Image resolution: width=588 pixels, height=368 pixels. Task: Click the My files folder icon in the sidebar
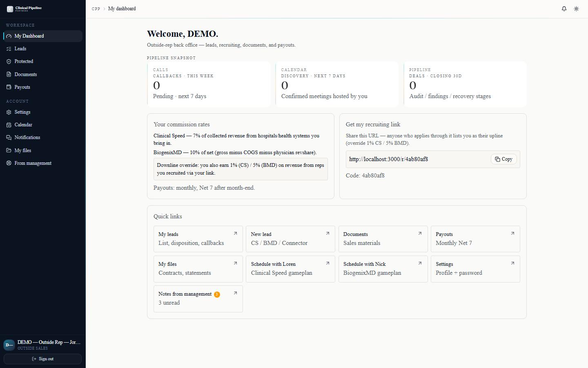click(9, 150)
